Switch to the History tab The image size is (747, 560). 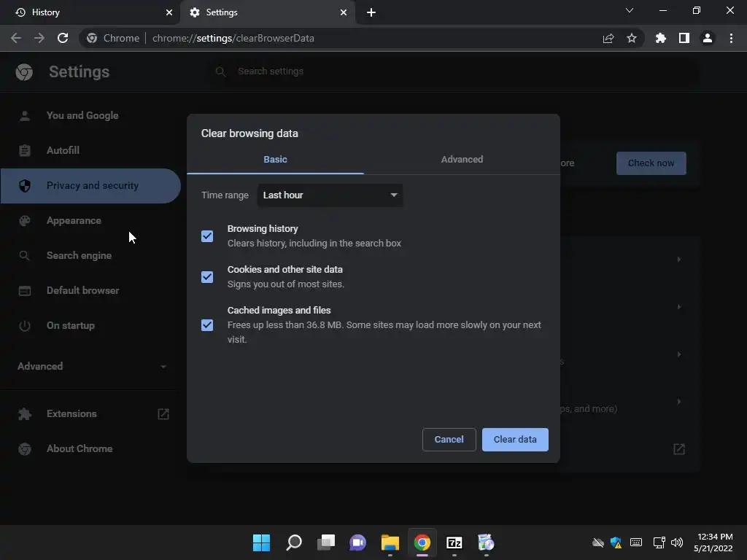90,12
